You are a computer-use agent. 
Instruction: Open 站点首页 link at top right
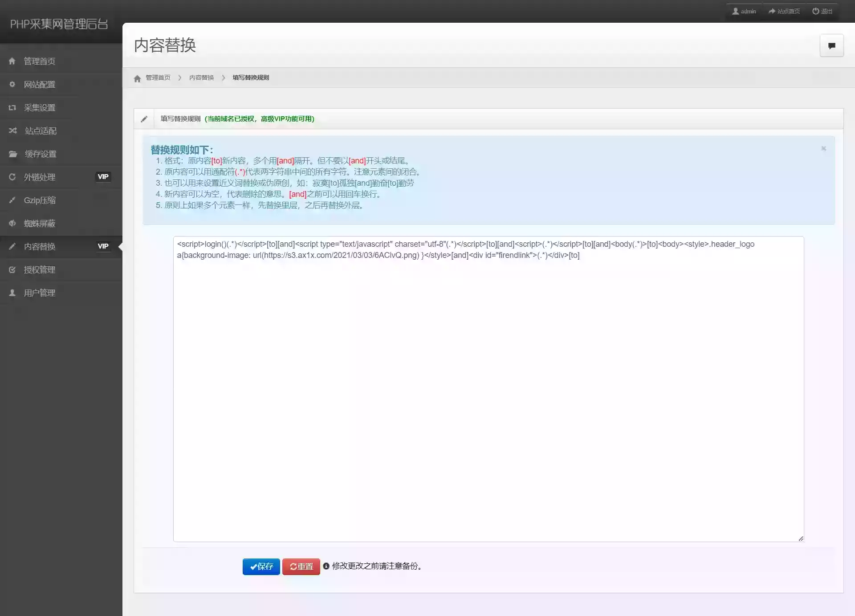784,11
